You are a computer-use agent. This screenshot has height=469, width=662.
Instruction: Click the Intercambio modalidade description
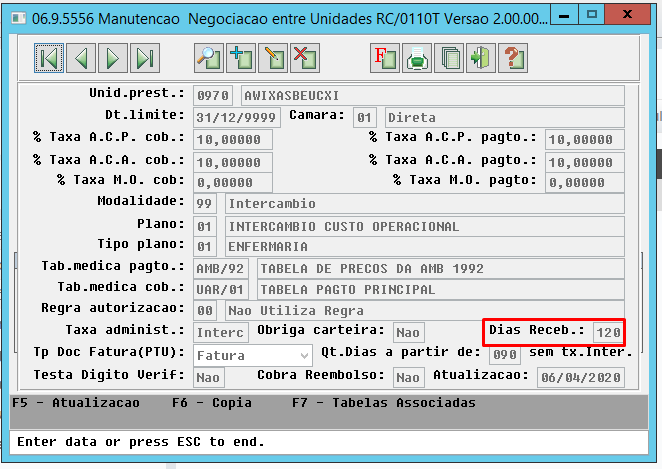tap(272, 204)
